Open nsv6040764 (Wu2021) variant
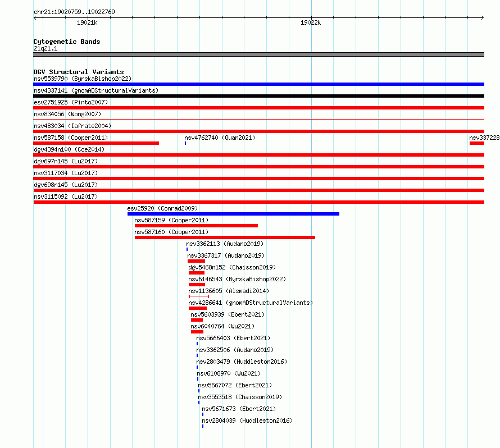This screenshot has height=448, width=500. point(222,326)
